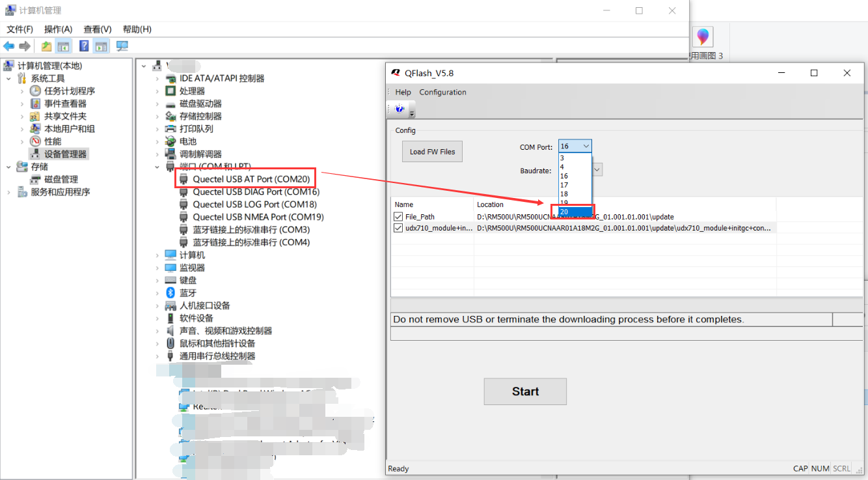Click the Monitors (监视器) category icon
This screenshot has width=868, height=480.
[x=170, y=268]
